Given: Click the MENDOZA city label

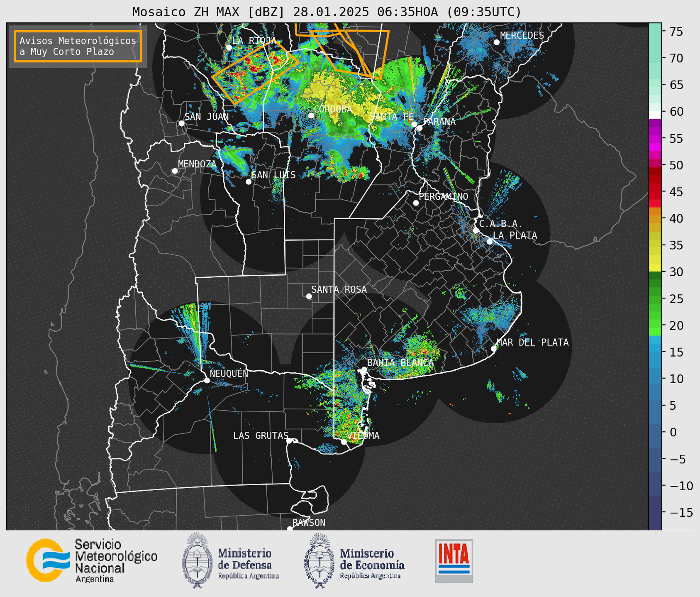Looking at the screenshot, I should click(197, 164).
